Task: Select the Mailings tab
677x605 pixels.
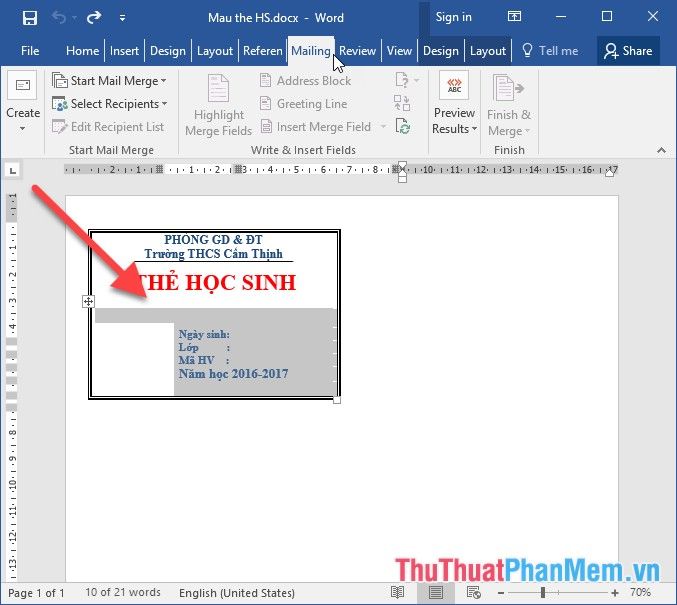Action: point(310,51)
